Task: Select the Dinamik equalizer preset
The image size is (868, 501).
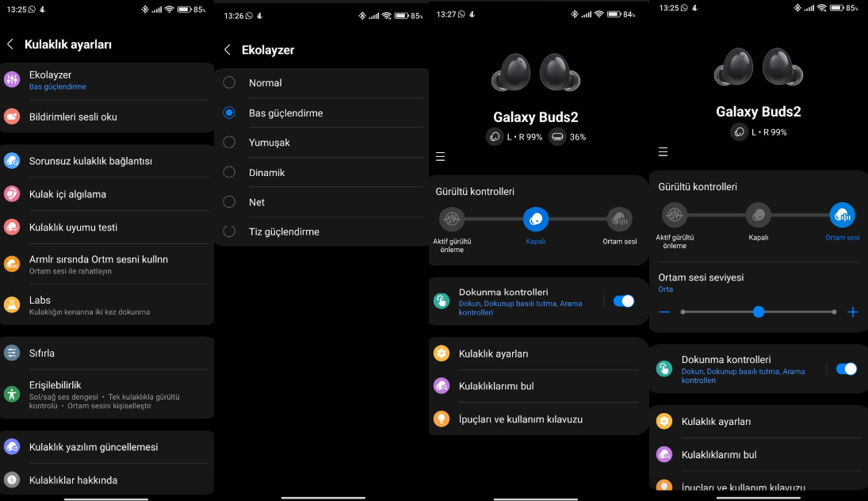Action: [x=229, y=172]
